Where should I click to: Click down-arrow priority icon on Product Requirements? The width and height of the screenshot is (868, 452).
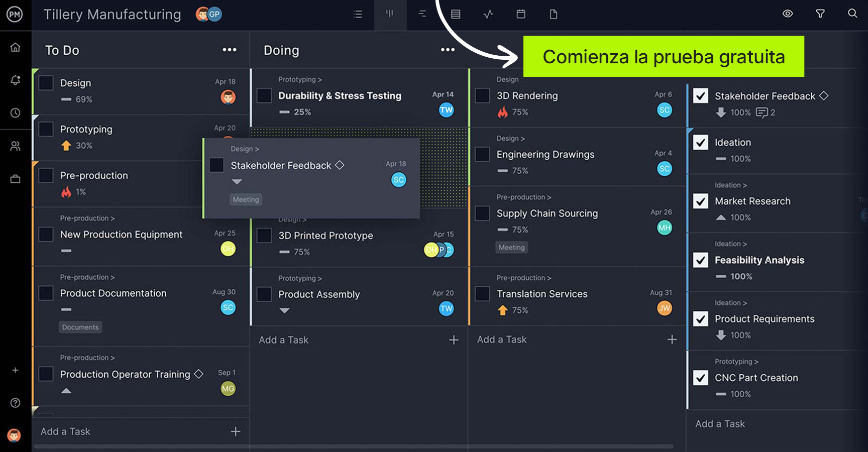point(721,335)
